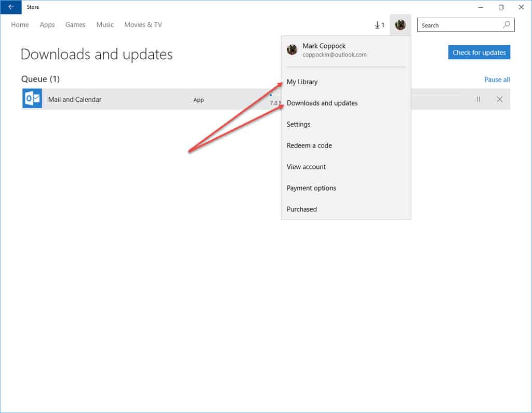The width and height of the screenshot is (532, 413).
Task: Cancel the Mail and Calendar download
Action: click(499, 99)
